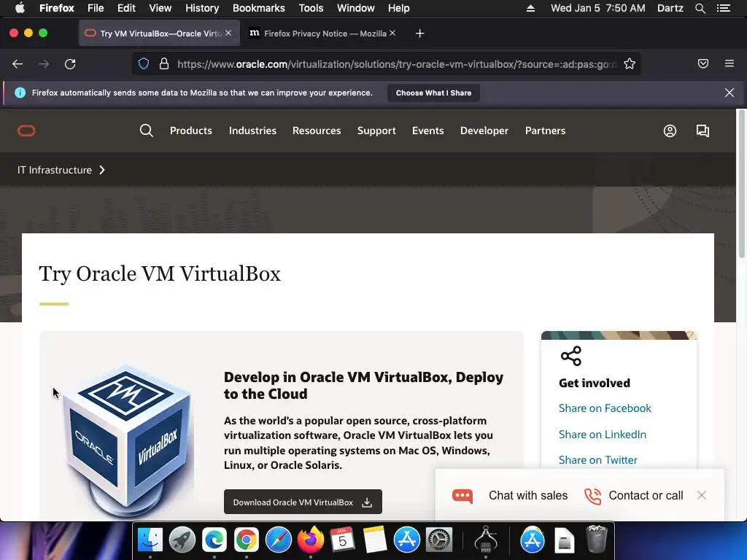
Task: Open the Developer navigation menu
Action: pos(484,131)
